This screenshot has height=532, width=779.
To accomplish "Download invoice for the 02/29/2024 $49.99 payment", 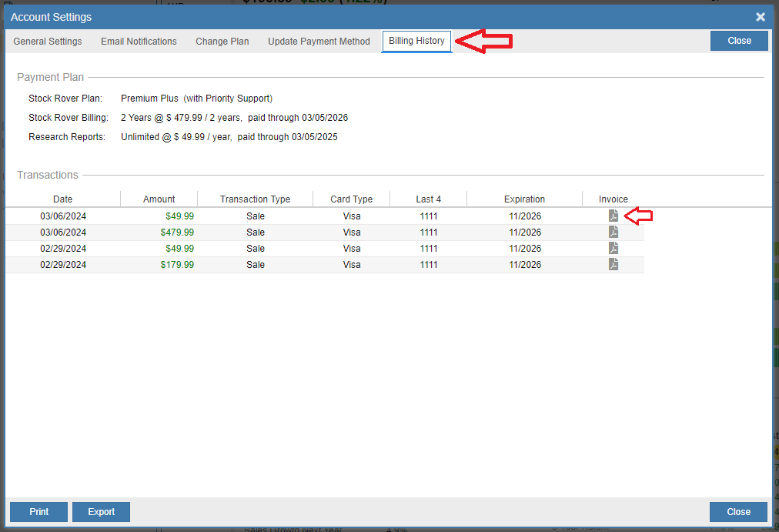I will (x=613, y=248).
